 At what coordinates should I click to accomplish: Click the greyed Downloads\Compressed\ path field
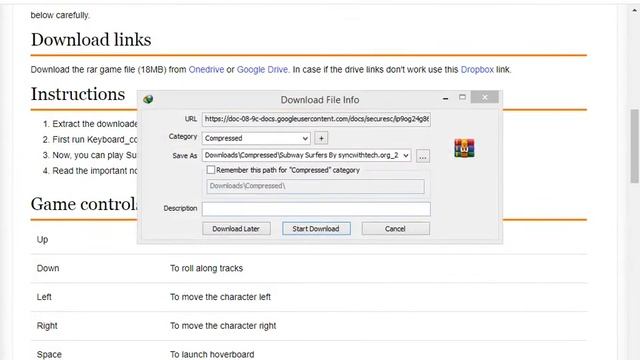[x=316, y=186]
